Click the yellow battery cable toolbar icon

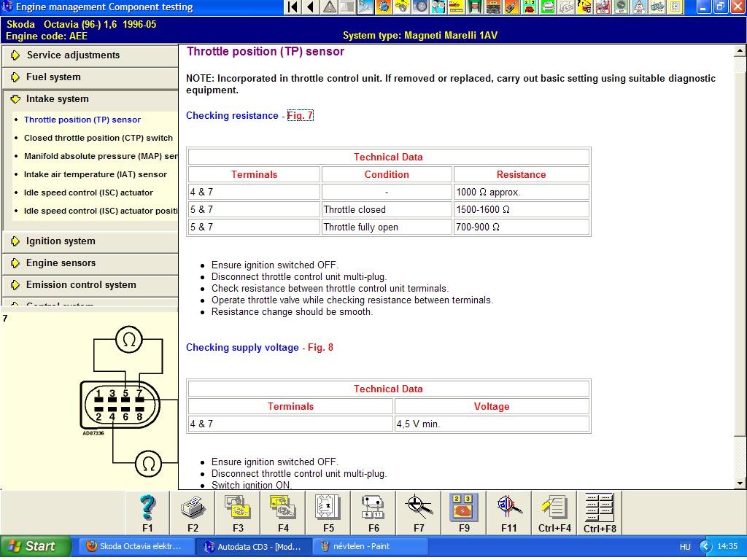[457, 7]
